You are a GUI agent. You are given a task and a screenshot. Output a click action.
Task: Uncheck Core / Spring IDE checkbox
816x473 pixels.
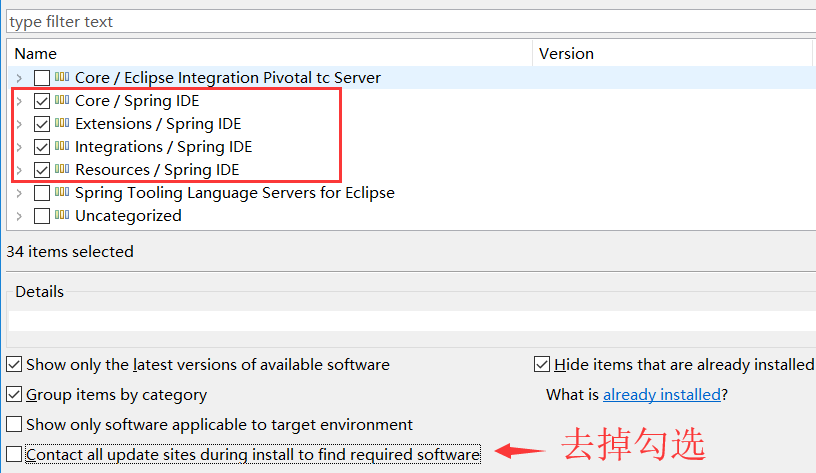(42, 101)
